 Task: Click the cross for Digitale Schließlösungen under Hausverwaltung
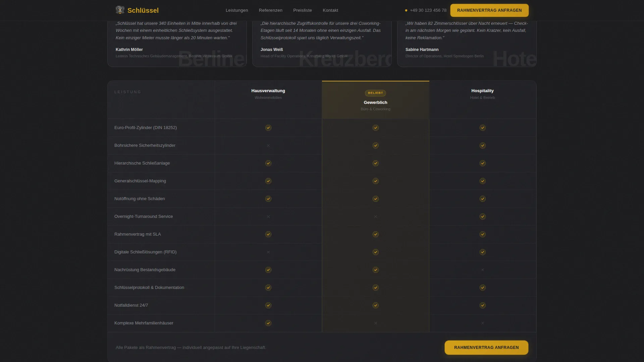(268, 252)
